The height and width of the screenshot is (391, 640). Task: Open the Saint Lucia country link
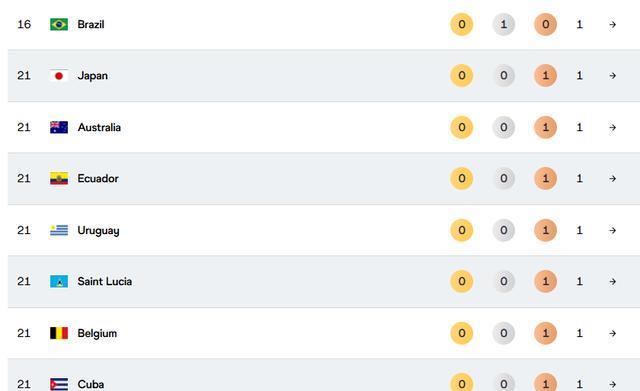104,282
